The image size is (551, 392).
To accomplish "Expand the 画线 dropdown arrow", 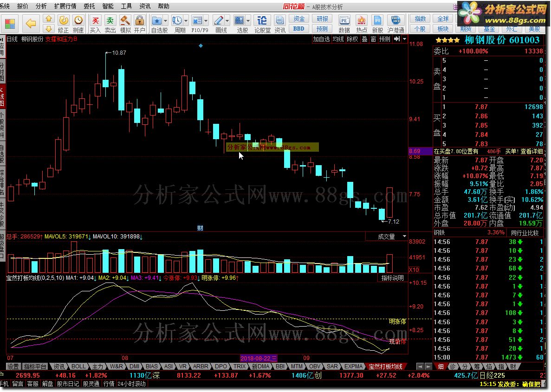I will coord(227,20).
